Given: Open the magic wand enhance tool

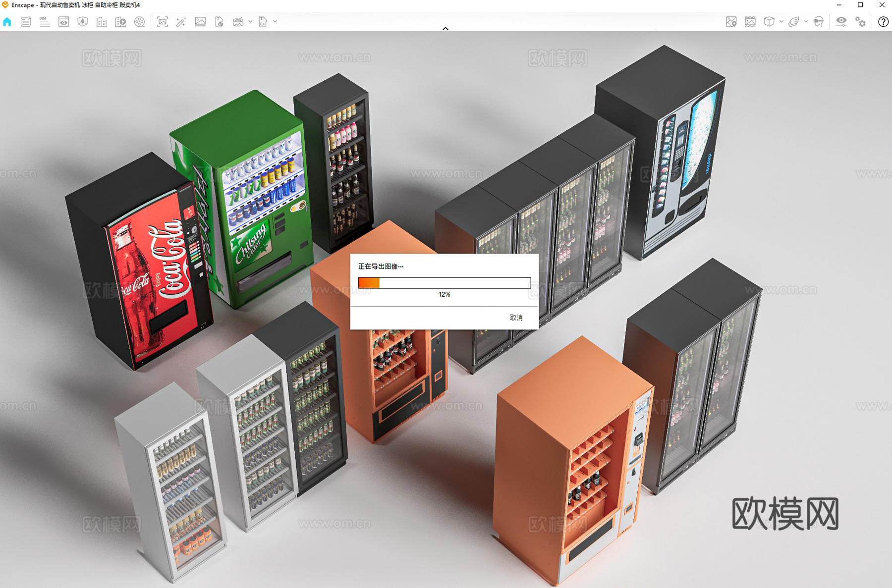Looking at the screenshot, I should [181, 22].
